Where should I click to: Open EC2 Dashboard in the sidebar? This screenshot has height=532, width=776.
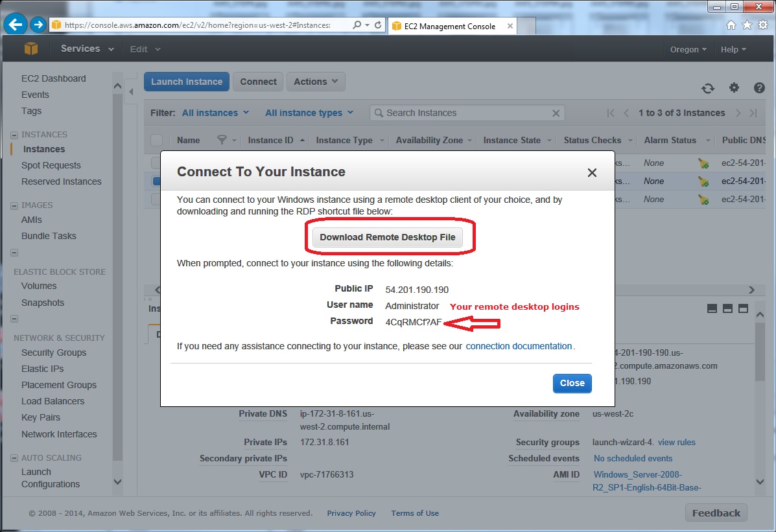click(53, 78)
